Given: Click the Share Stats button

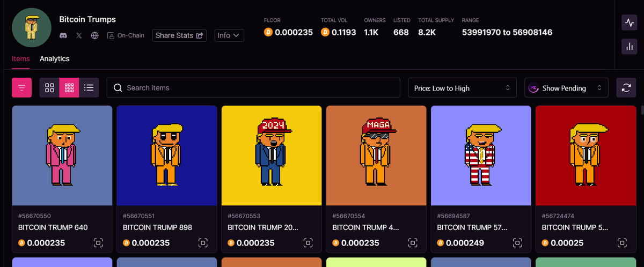Looking at the screenshot, I should click(x=180, y=35).
